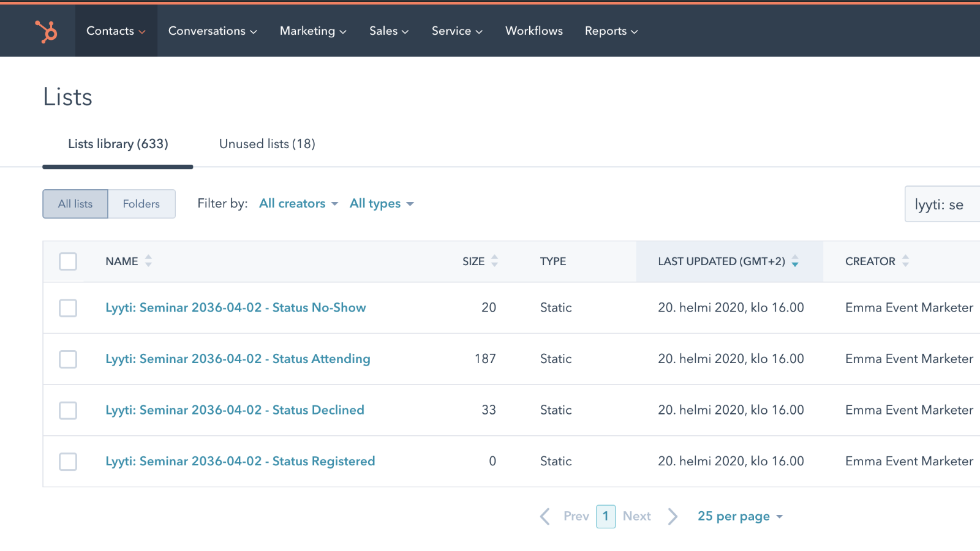Open the Status Declined seminar list
The image size is (980, 551).
point(235,410)
